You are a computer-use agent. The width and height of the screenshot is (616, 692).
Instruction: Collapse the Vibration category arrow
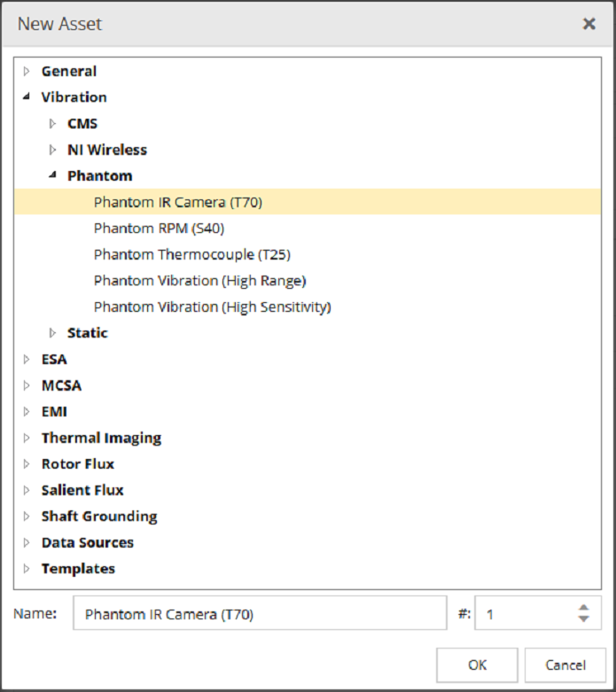click(x=27, y=97)
